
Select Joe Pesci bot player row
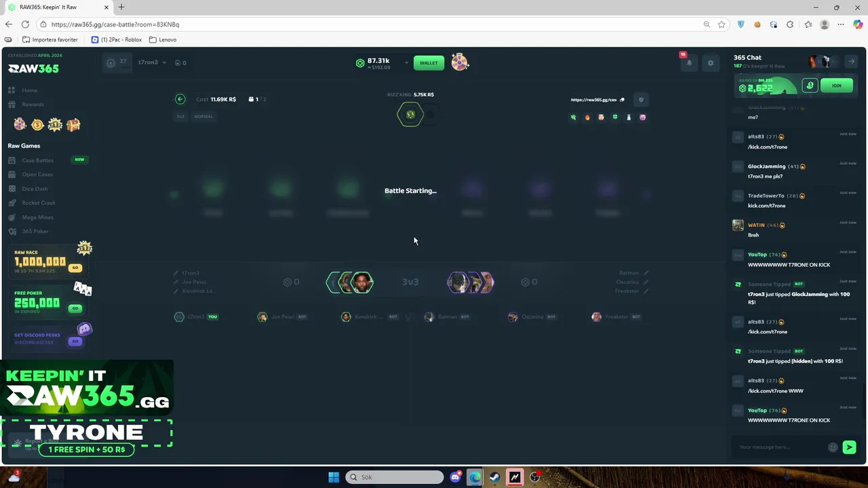pos(283,317)
